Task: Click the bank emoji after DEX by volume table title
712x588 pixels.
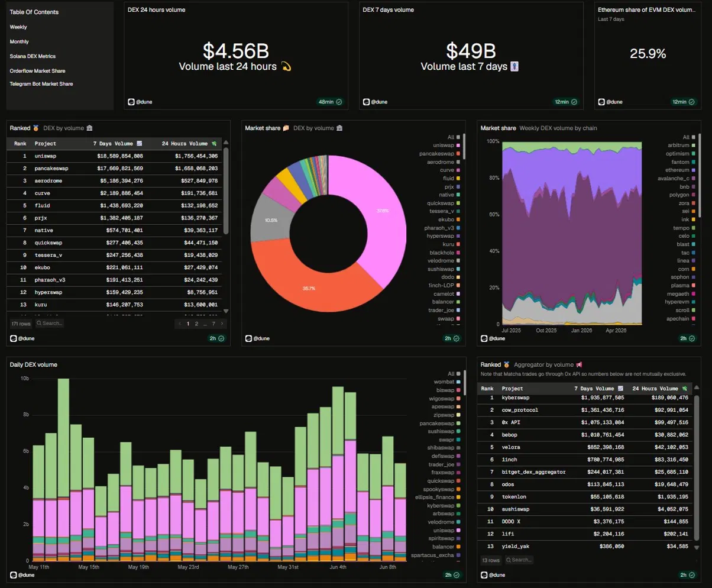Action: click(x=89, y=128)
